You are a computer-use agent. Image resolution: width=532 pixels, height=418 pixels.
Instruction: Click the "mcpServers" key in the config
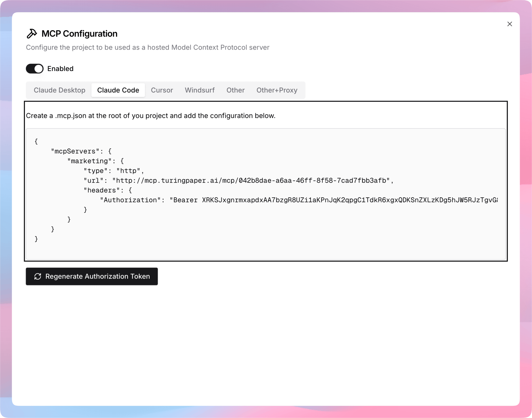[x=75, y=151]
